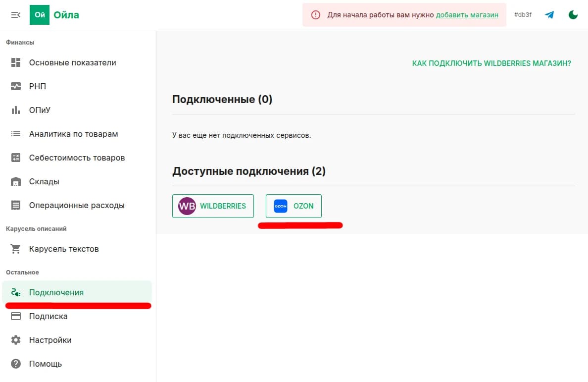This screenshot has height=382, width=588.
Task: Open Операционные расходы via its ledger icon
Action: click(x=15, y=205)
